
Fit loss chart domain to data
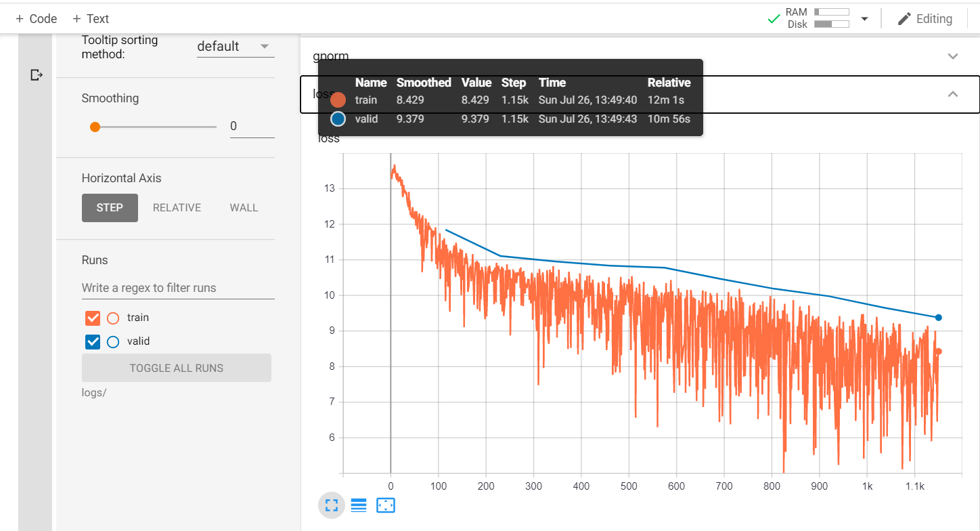[x=385, y=505]
